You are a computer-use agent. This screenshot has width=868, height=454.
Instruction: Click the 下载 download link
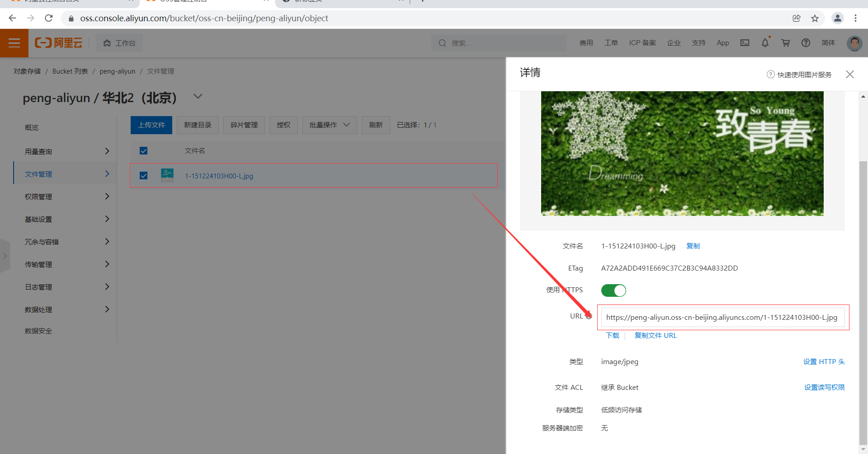[x=613, y=336]
